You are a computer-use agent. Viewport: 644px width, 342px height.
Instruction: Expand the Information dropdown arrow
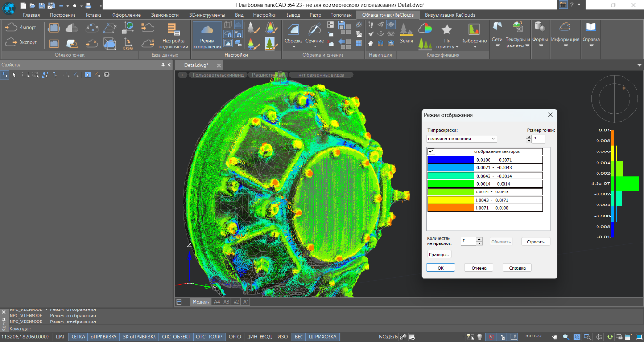pos(565,46)
